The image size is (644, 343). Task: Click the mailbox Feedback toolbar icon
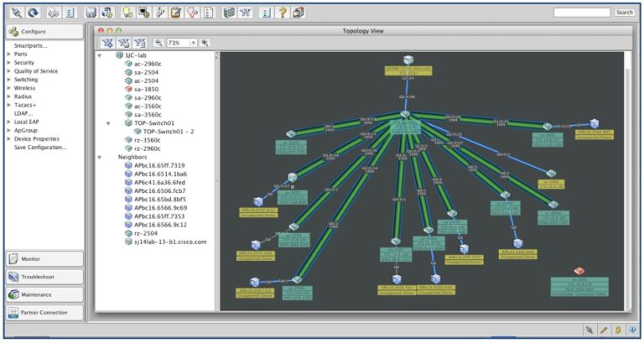299,13
